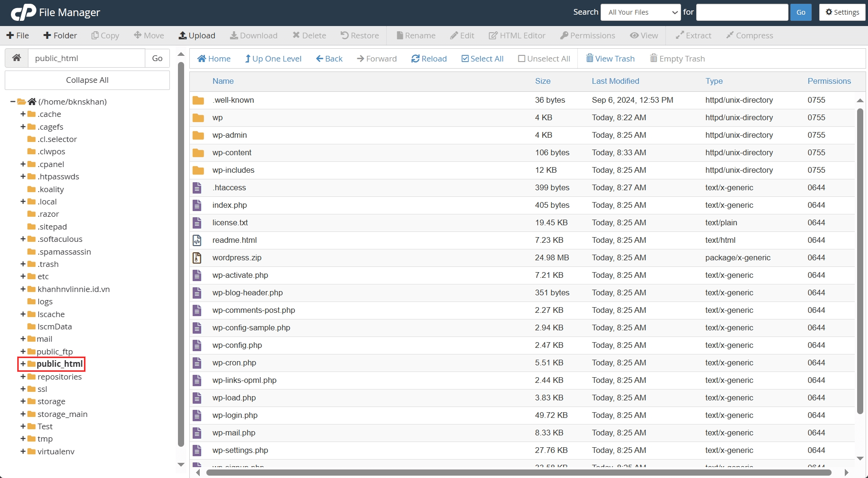Viewport: 868px width, 478px height.
Task: Collapse the /home/bknskhan root tree
Action: tap(13, 102)
